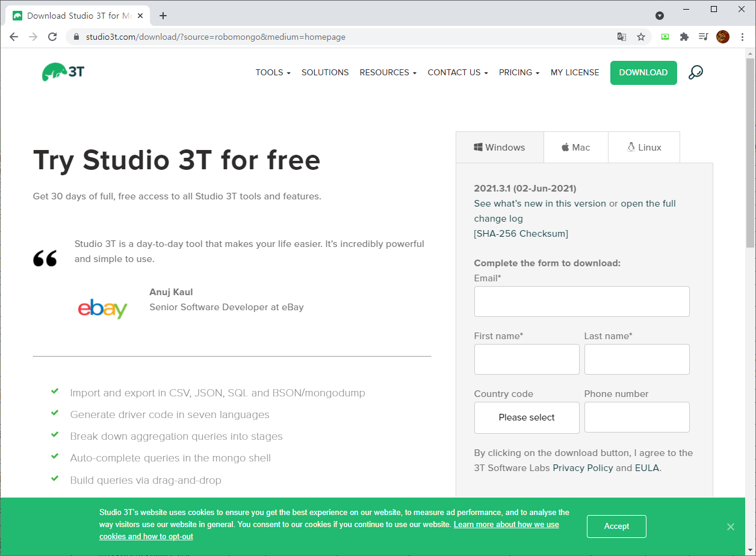Click the tab search dropdown circle
This screenshot has width=756, height=556.
[660, 15]
